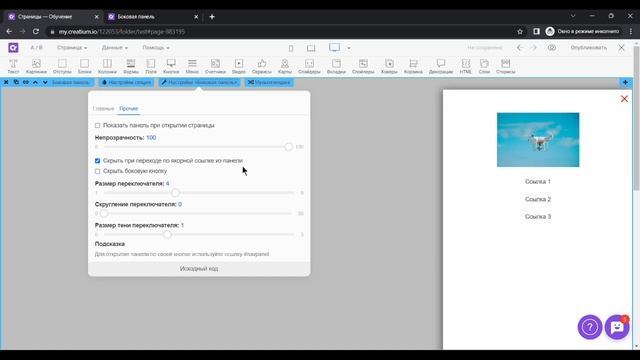Select the Видео (Video) tool
The width and height of the screenshot is (640, 360).
click(x=239, y=66)
